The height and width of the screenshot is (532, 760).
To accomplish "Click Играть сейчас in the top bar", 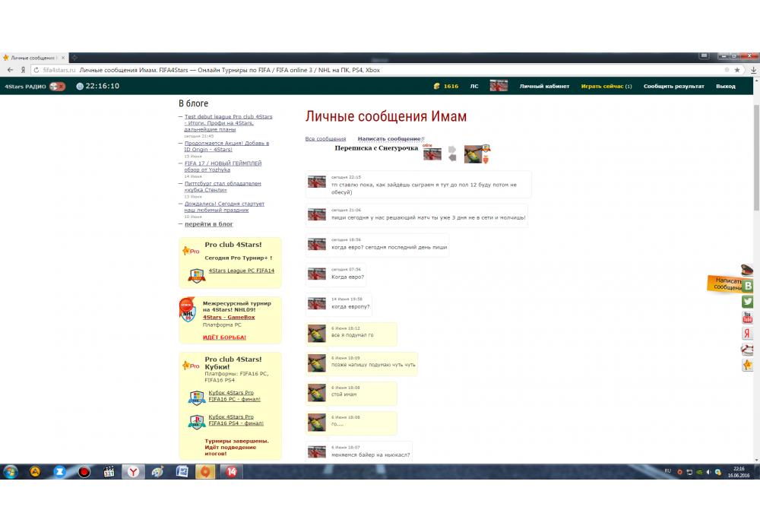I will (x=606, y=87).
